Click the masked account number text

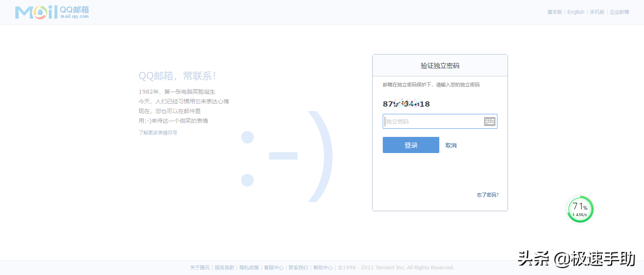pyautogui.click(x=406, y=104)
